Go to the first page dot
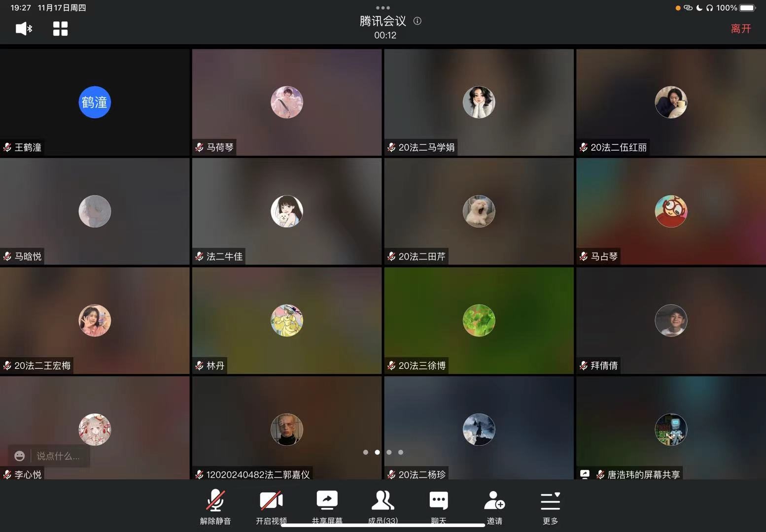The height and width of the screenshot is (532, 766). [x=365, y=452]
